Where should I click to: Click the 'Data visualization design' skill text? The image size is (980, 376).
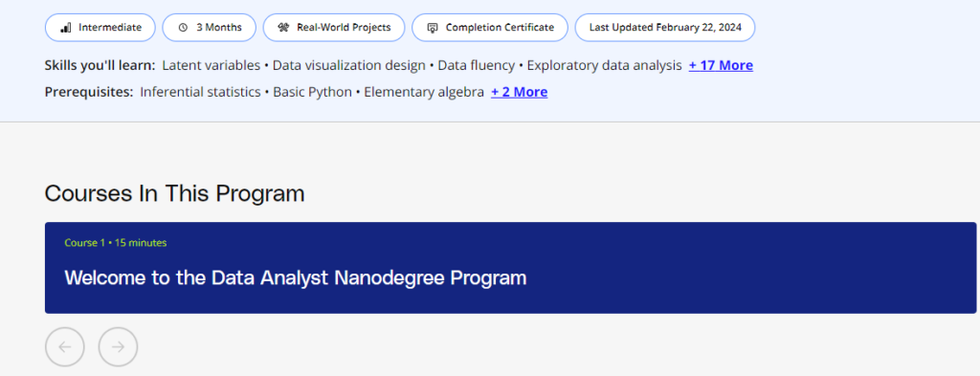pyautogui.click(x=349, y=65)
